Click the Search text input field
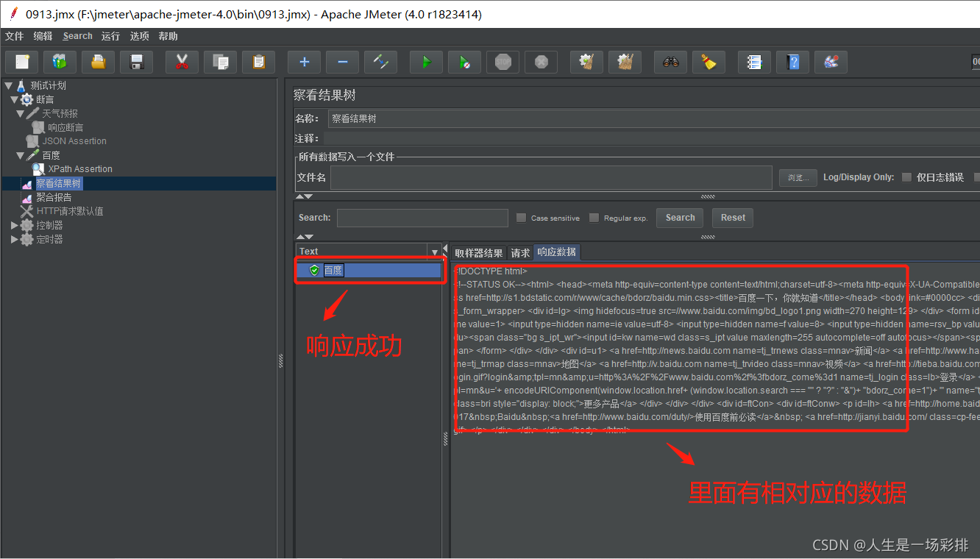The image size is (980, 559). coord(422,218)
